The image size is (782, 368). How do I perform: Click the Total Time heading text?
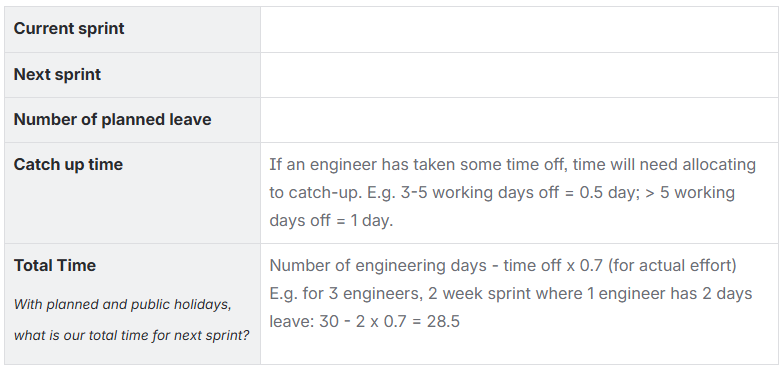point(55,265)
